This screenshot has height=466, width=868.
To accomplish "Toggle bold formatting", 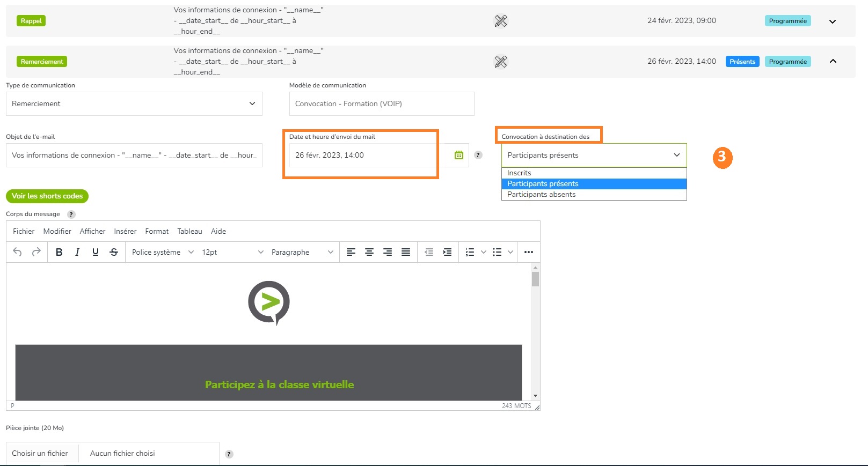I will (59, 252).
